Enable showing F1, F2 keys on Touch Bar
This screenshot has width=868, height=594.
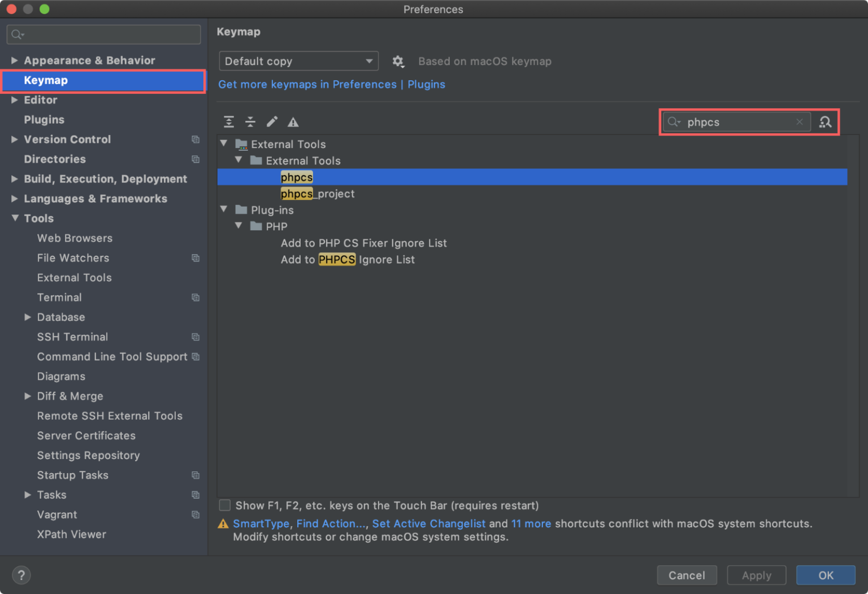pyautogui.click(x=224, y=505)
